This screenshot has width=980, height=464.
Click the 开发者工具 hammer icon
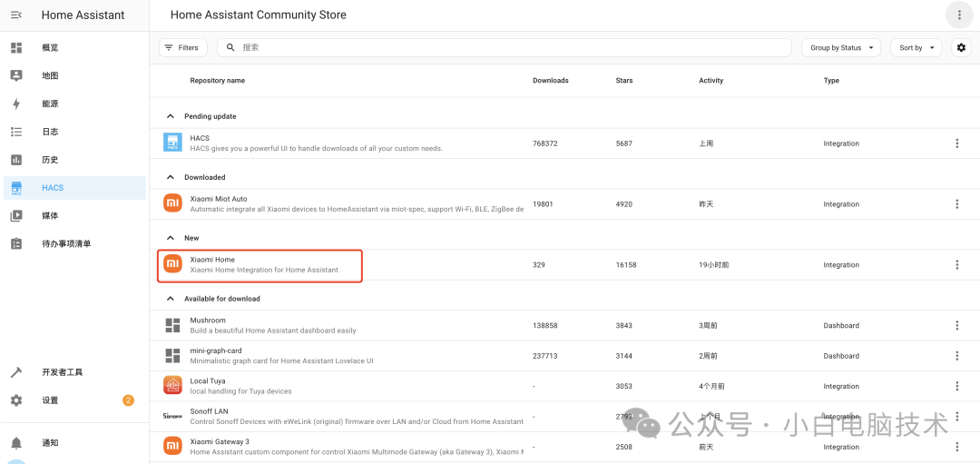(x=16, y=372)
